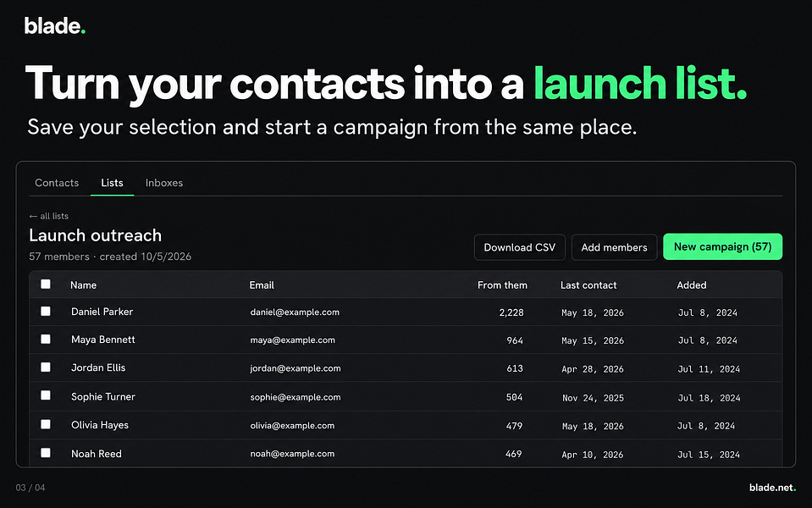Select Maya Bennett's checkbox

coord(46,339)
